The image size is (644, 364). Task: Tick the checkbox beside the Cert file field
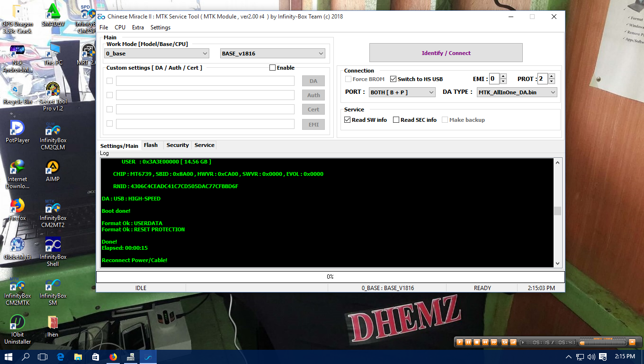click(110, 109)
